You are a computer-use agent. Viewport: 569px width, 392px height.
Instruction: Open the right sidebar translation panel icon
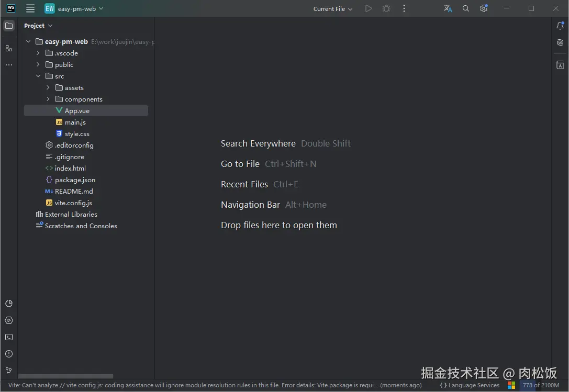coord(560,65)
